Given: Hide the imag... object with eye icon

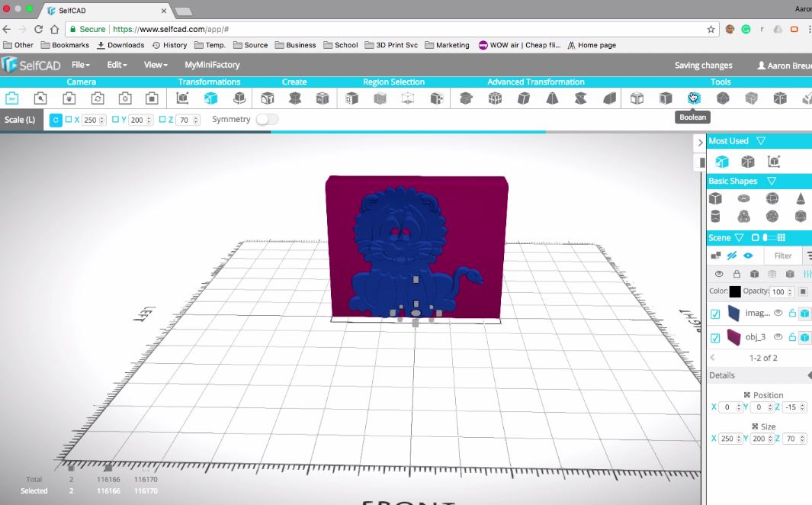Looking at the screenshot, I should [x=778, y=313].
